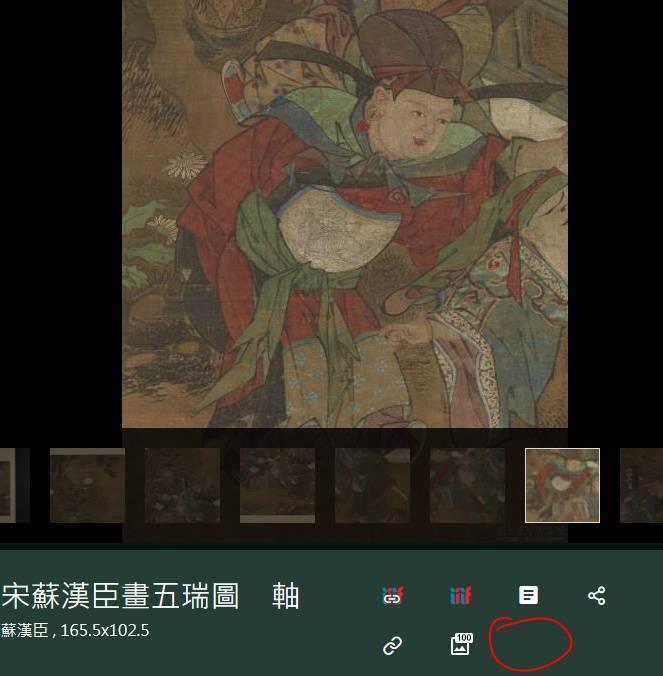Open the text description document icon
This screenshot has width=663, height=676.
pos(528,595)
